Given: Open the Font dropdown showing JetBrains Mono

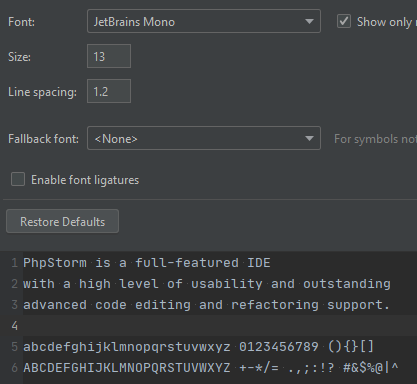Looking at the screenshot, I should click(204, 21).
